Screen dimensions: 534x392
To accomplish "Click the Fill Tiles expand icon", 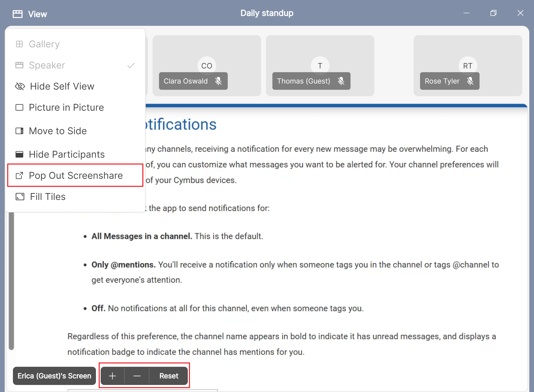I will click(20, 197).
